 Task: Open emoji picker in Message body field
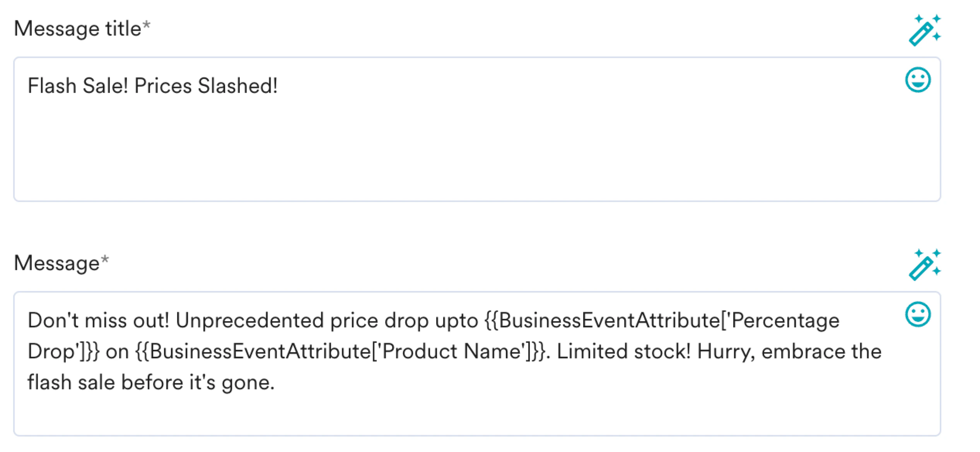[x=918, y=314]
